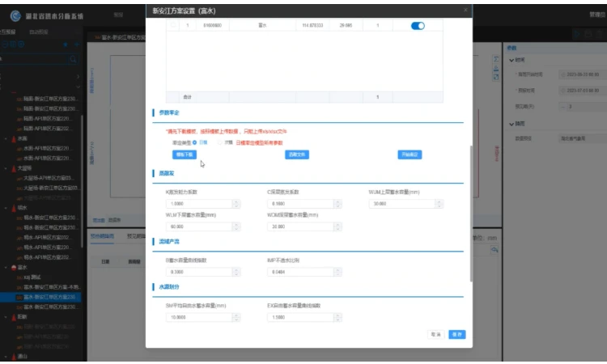Screen dimensions: 607x364
Task: Select the 日模 calibration type radio button
Action: 194,142
